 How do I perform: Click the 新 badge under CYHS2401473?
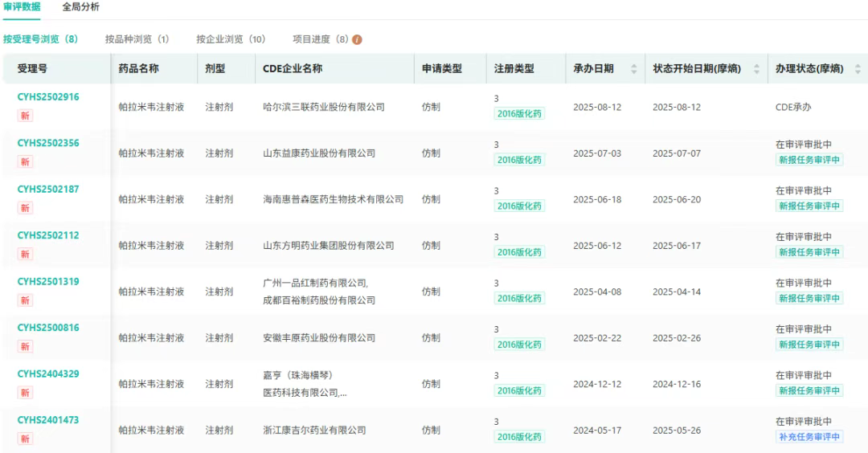[26, 439]
